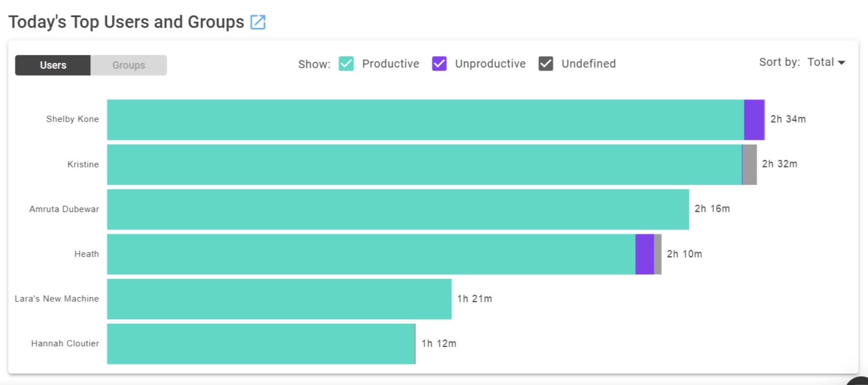Uncheck the Productive checkbox
868x385 pixels.
click(x=346, y=63)
